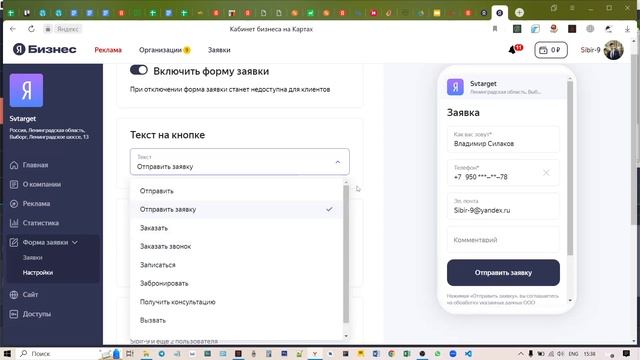
Task: Choose Заказать звонок option
Action: pyautogui.click(x=236, y=247)
